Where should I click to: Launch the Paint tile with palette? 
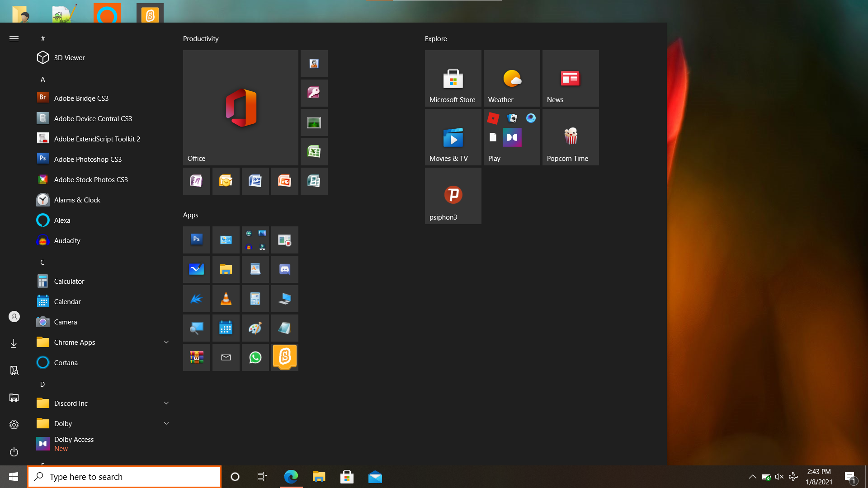[x=255, y=328]
